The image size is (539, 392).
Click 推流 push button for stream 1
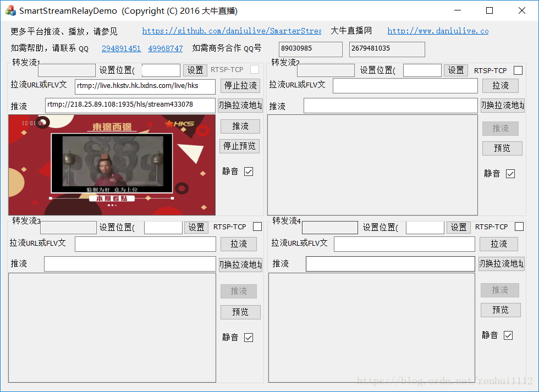[240, 126]
